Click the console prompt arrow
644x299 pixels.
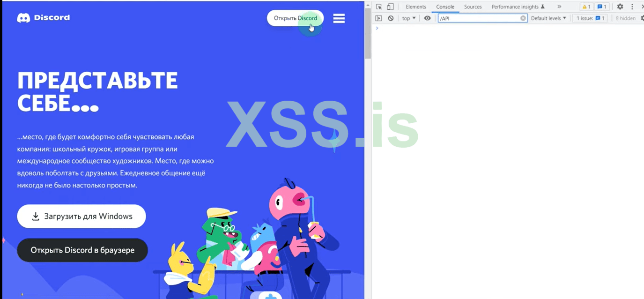pyautogui.click(x=377, y=28)
